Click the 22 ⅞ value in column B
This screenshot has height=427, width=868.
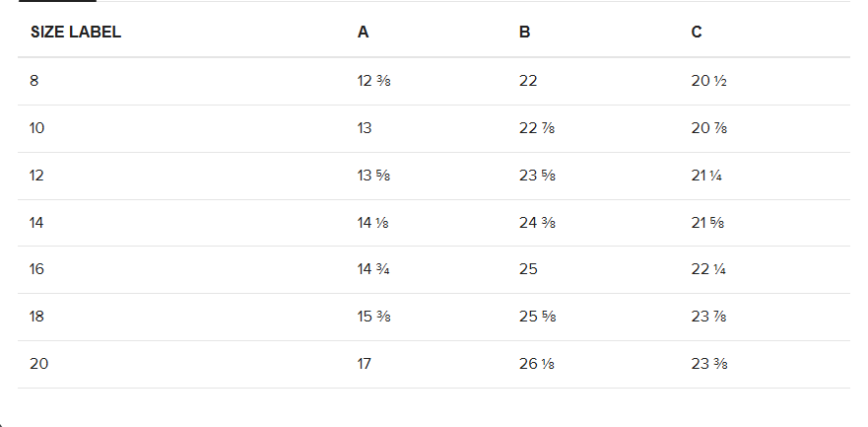point(537,128)
